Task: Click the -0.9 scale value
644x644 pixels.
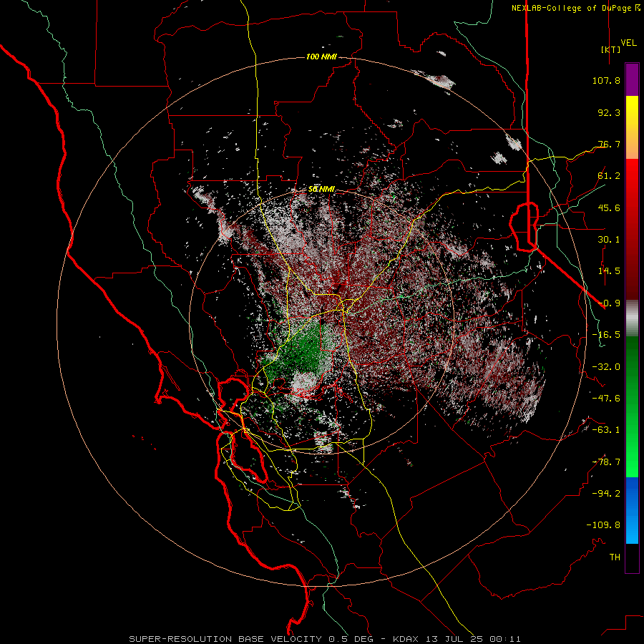Action: pyautogui.click(x=609, y=303)
